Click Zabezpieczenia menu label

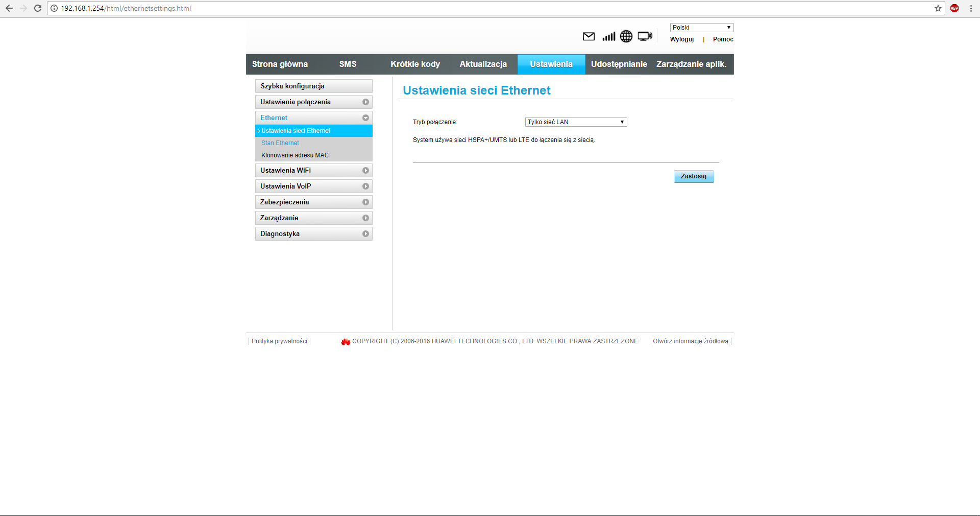285,202
